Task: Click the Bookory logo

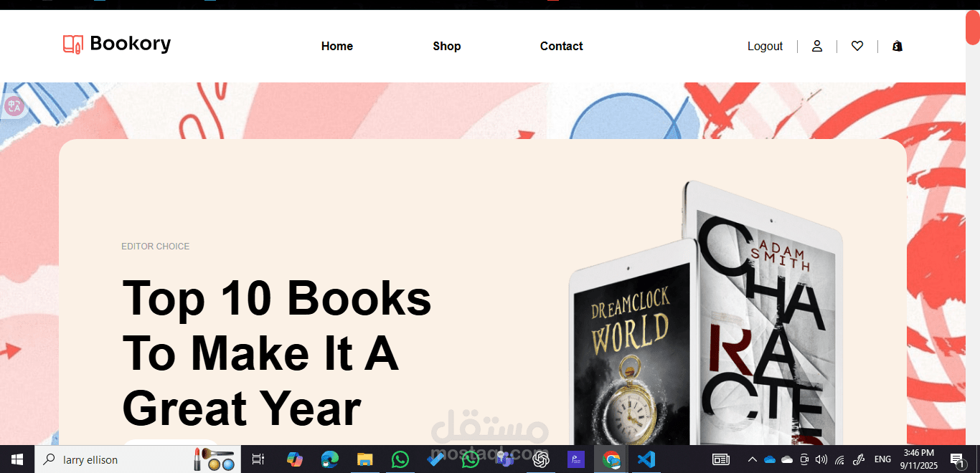Action: click(117, 44)
